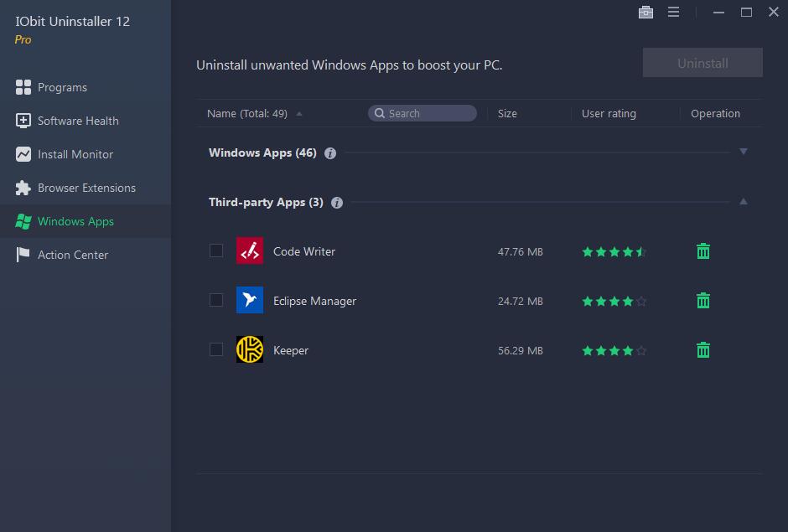The image size is (788, 532).
Task: Go to Software Health section
Action: tap(78, 121)
